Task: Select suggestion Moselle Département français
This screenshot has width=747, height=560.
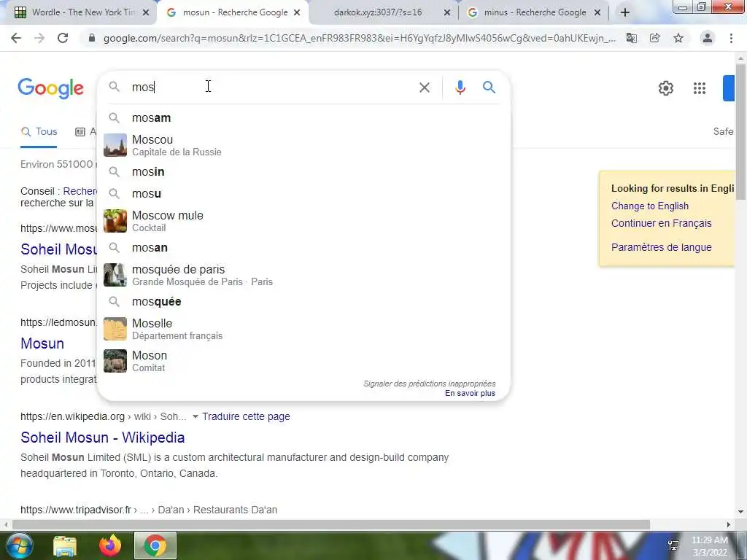Action: click(x=303, y=329)
